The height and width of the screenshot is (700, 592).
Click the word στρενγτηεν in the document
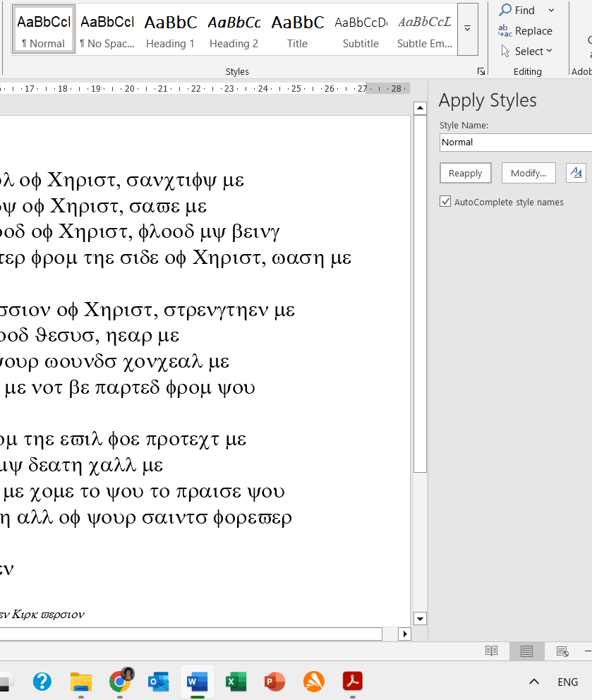click(216, 311)
